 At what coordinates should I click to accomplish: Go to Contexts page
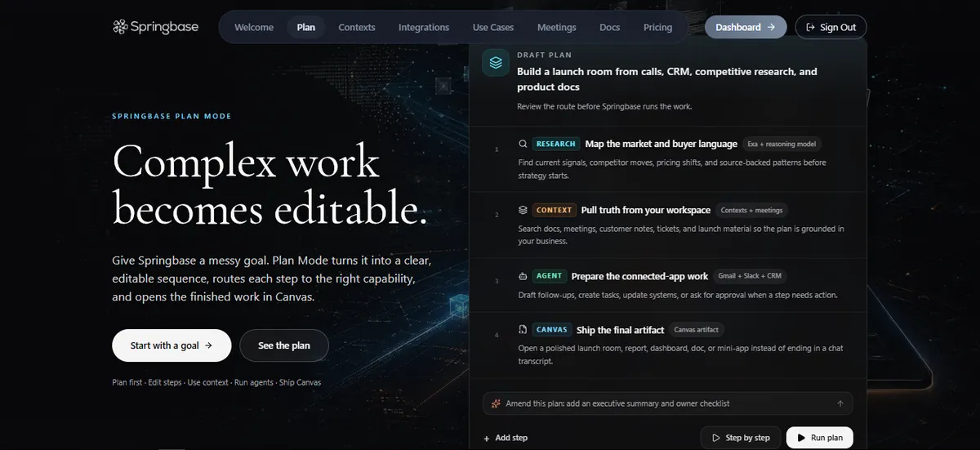357,27
